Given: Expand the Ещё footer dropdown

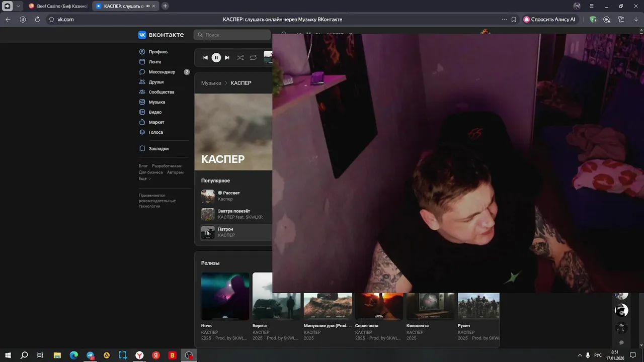Looking at the screenshot, I should click(145, 179).
